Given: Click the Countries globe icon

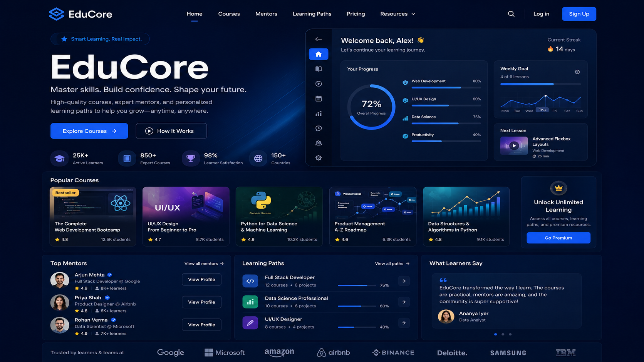Looking at the screenshot, I should [258, 158].
